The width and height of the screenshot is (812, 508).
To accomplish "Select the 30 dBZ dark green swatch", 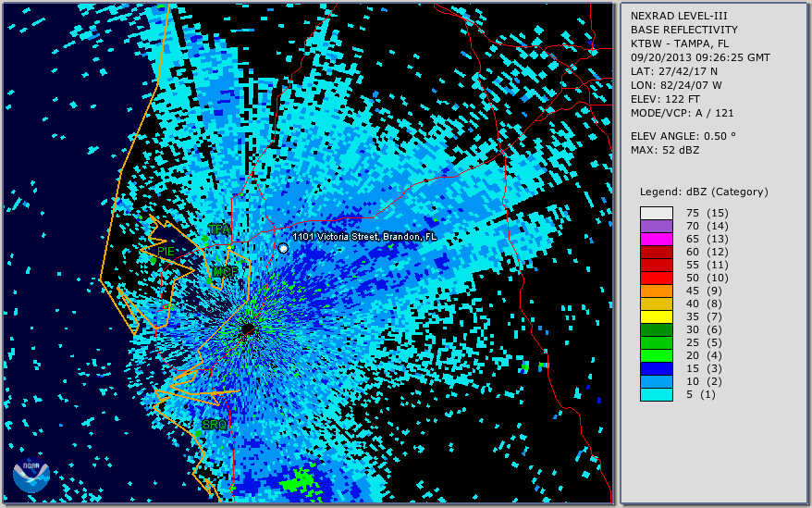I will coord(657,329).
